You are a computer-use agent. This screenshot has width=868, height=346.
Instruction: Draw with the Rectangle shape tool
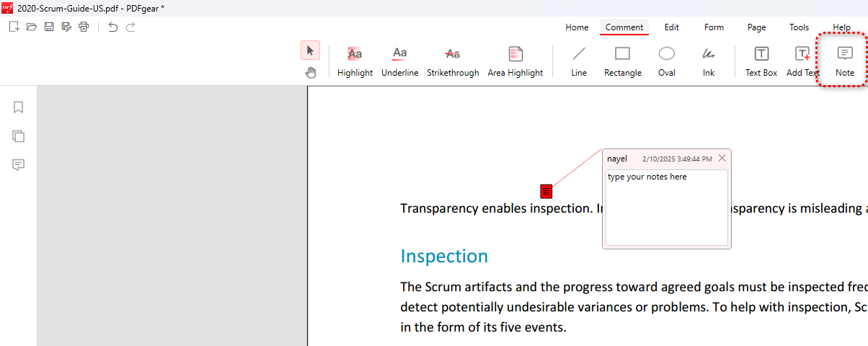coord(622,61)
